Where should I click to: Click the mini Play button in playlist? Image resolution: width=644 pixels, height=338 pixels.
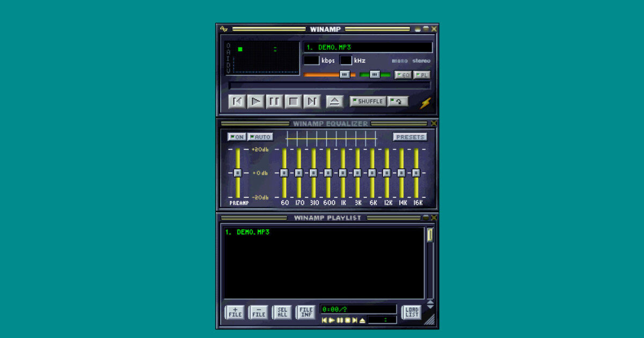click(x=332, y=320)
